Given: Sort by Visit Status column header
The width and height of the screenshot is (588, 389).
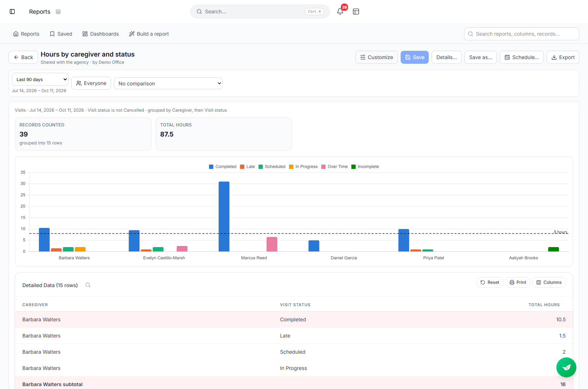Looking at the screenshot, I should [x=295, y=305].
